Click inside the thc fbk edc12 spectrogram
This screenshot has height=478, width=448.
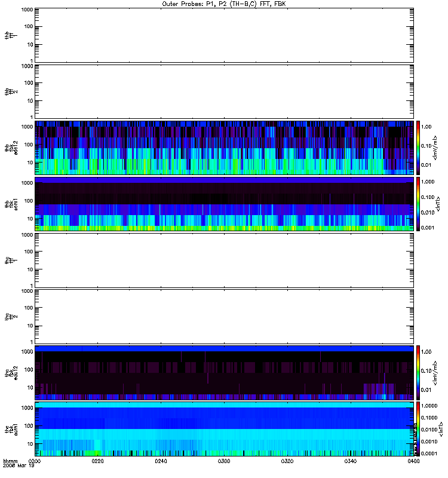(x=225, y=372)
